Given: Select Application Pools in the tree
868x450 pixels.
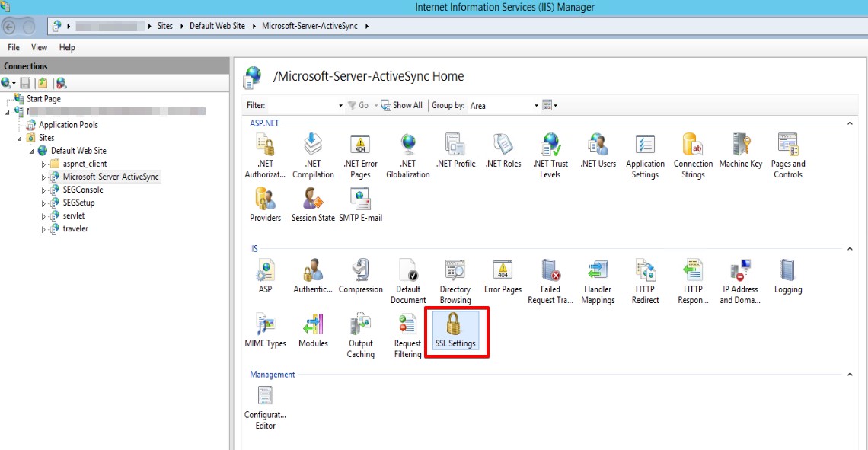Looking at the screenshot, I should point(68,125).
